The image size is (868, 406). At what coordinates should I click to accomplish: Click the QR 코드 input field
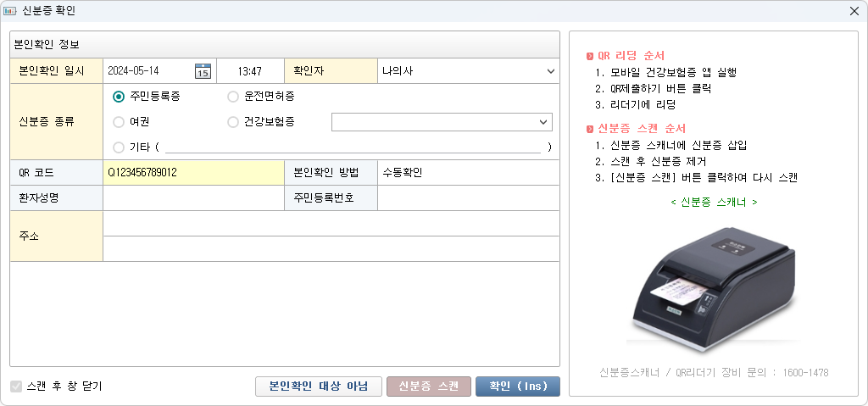click(193, 173)
